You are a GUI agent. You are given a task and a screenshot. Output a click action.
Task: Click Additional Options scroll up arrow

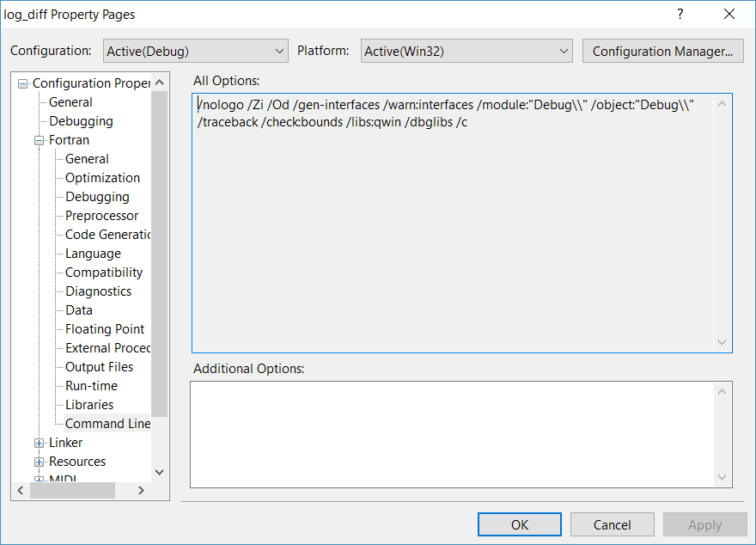point(722,392)
